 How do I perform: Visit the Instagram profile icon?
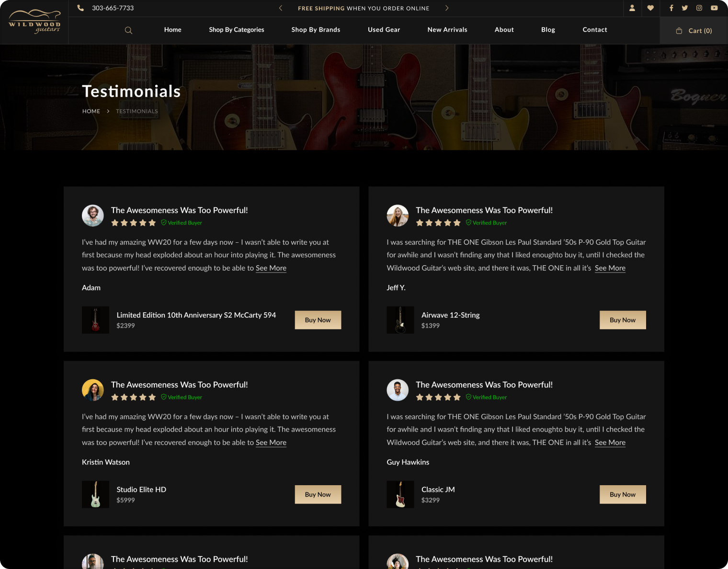point(699,8)
